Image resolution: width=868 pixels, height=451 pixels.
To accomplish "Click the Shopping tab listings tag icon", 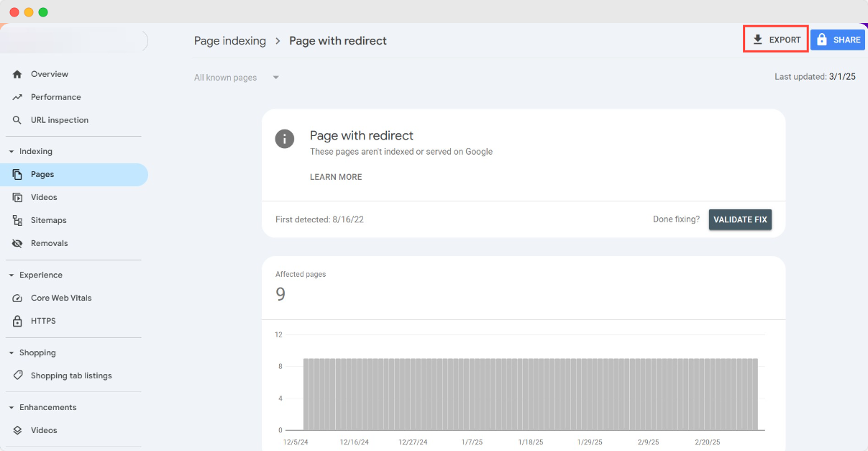I will click(17, 375).
